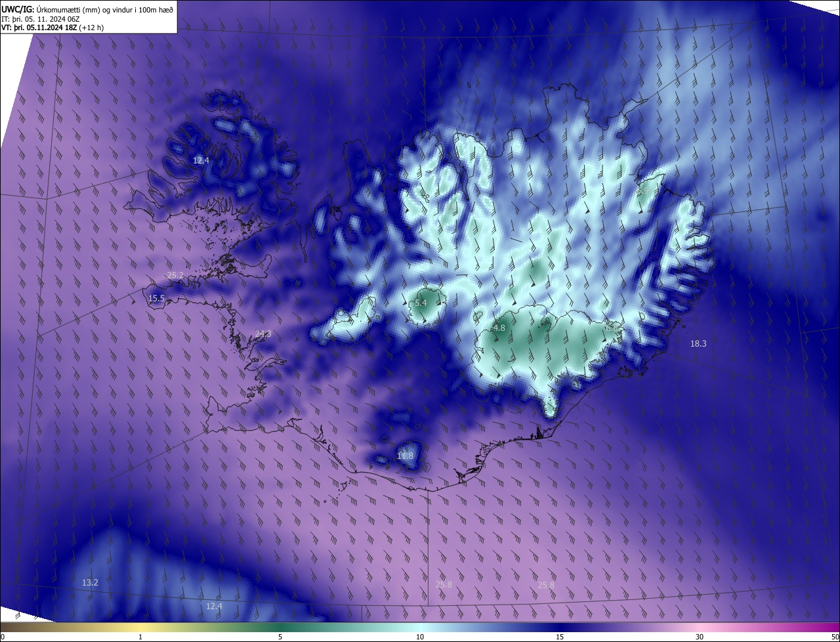Click the colorbar tick label 5

coord(280,637)
